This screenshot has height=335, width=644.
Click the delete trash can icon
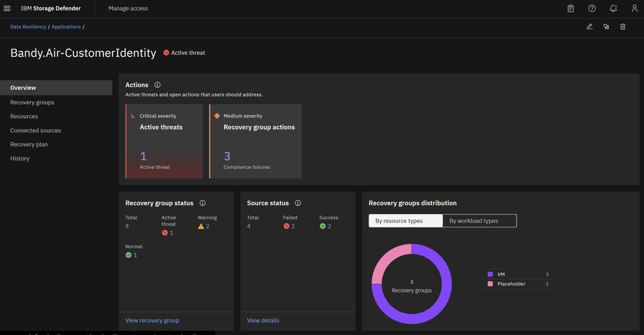tap(623, 27)
